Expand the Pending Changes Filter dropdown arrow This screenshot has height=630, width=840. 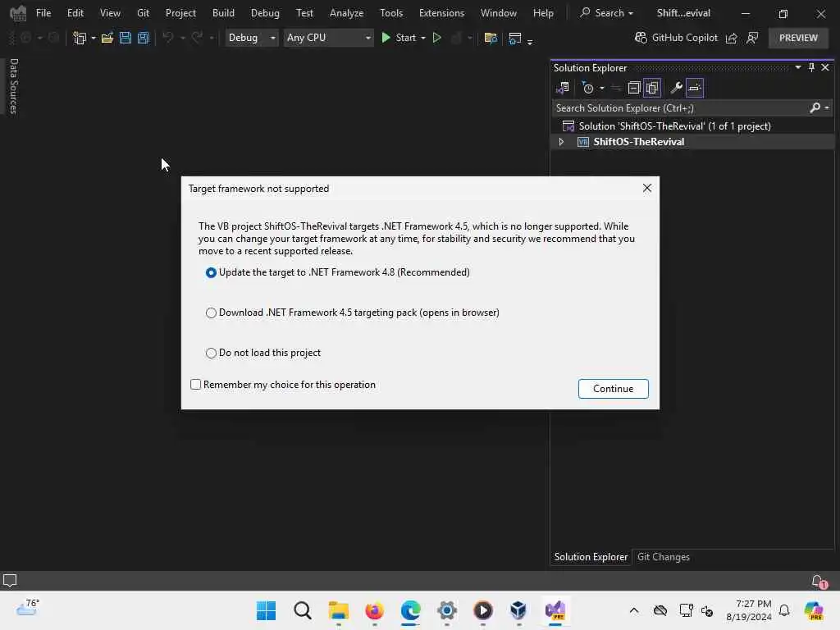[601, 88]
